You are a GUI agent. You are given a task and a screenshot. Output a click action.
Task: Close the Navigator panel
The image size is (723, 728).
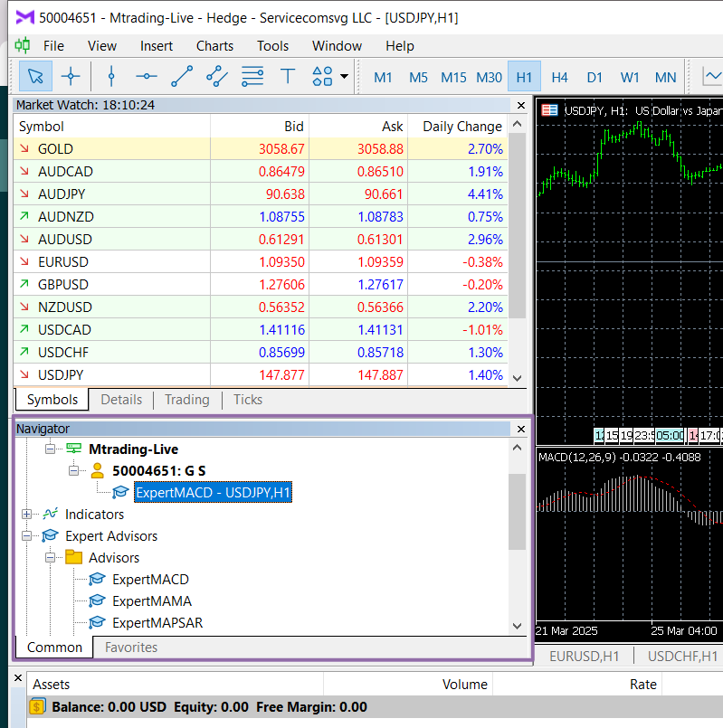(521, 429)
